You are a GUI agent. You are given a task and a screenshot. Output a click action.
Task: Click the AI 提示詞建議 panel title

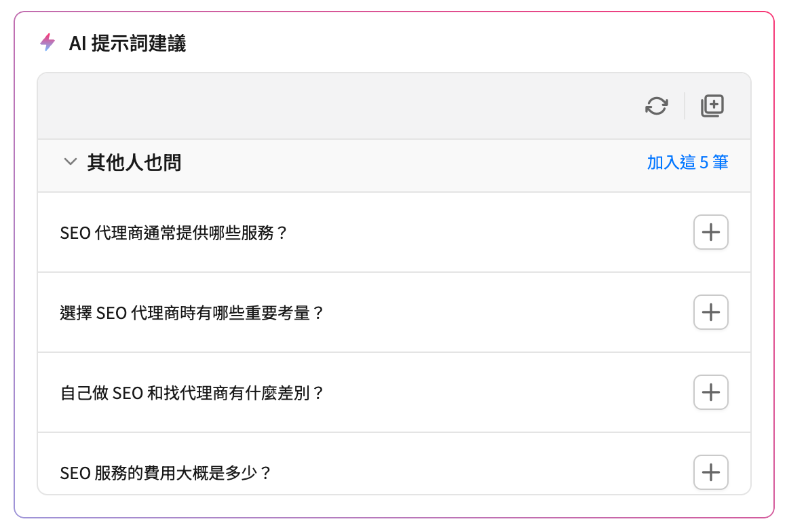pyautogui.click(x=128, y=43)
